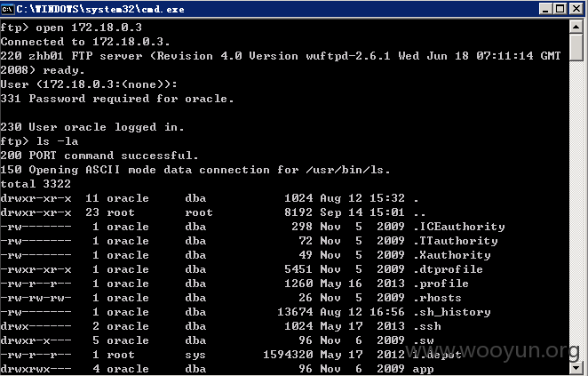Click the .sh_history file name

pyautogui.click(x=452, y=312)
